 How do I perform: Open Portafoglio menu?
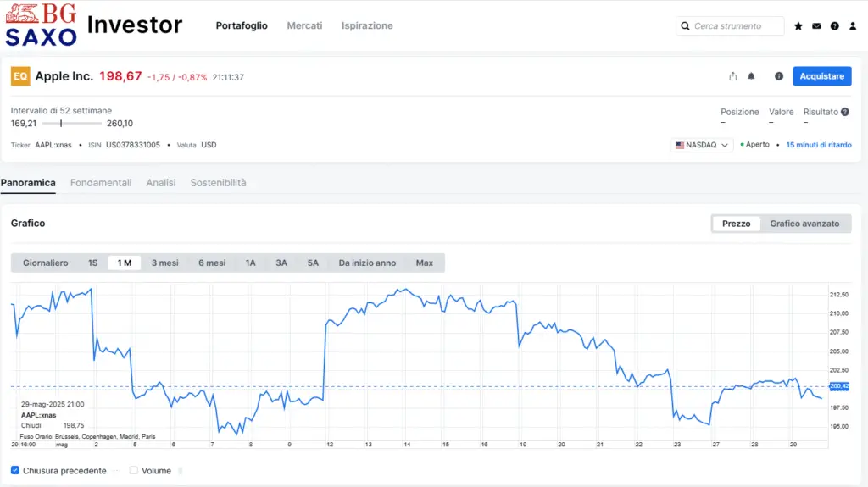pyautogui.click(x=242, y=25)
